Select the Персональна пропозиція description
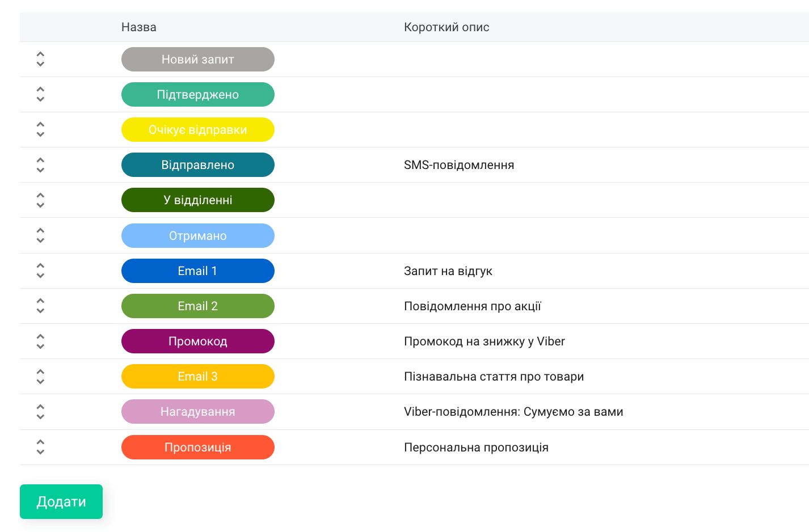 476,447
